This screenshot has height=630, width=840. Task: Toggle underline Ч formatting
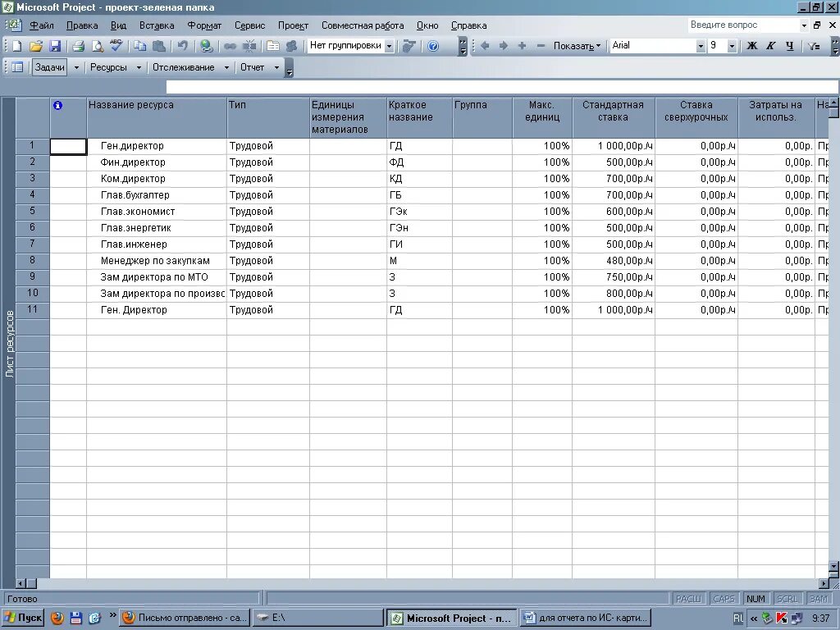coord(790,46)
